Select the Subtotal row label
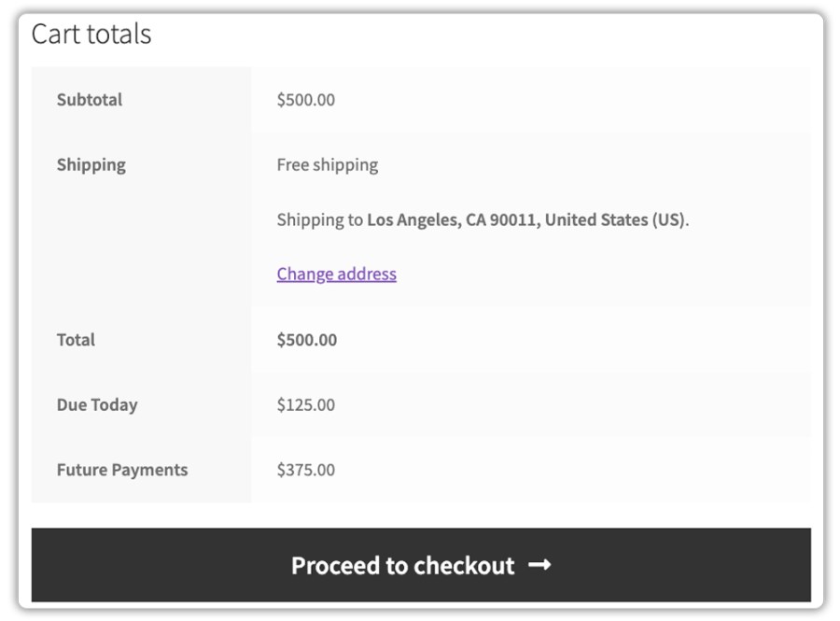This screenshot has width=840, height=621. coord(90,100)
